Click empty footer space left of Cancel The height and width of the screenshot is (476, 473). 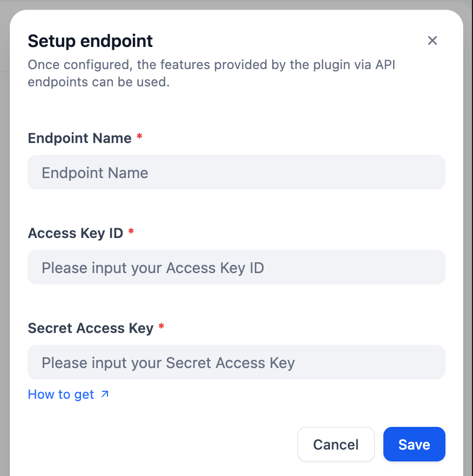[162, 445]
